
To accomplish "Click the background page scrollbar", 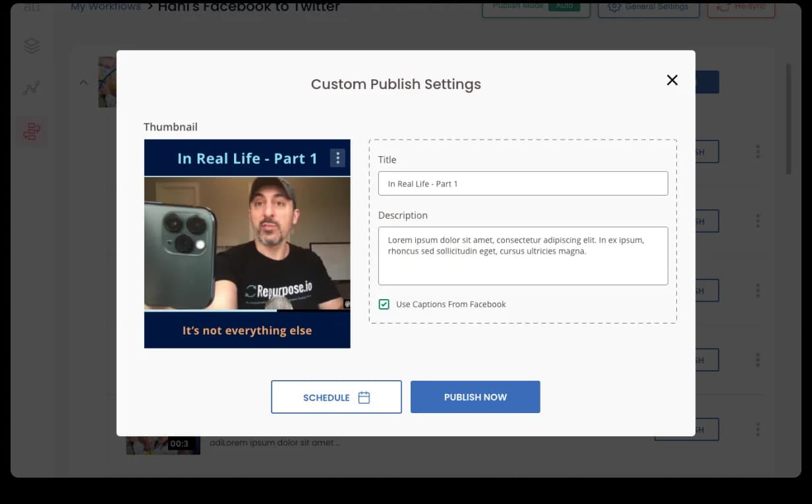I will 789,119.
